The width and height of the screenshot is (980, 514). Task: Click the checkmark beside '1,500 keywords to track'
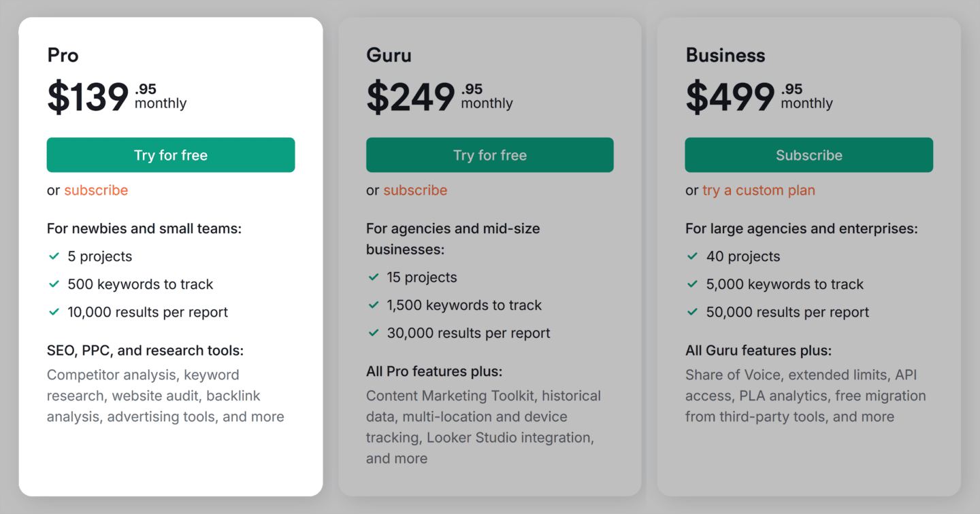point(374,305)
